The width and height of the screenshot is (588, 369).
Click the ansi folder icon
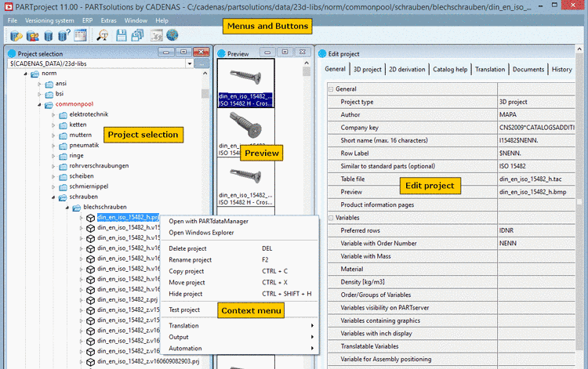(x=49, y=84)
